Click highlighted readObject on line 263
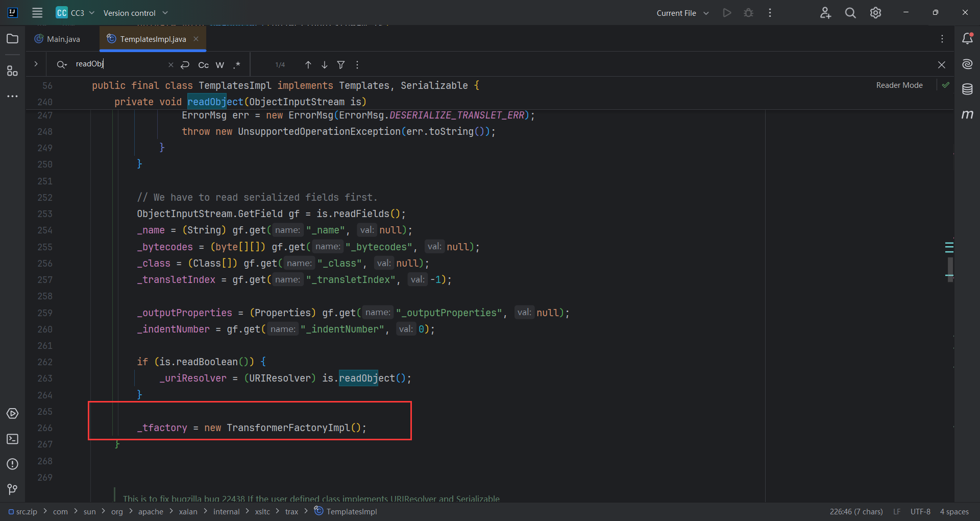This screenshot has width=980, height=521. (x=366, y=378)
